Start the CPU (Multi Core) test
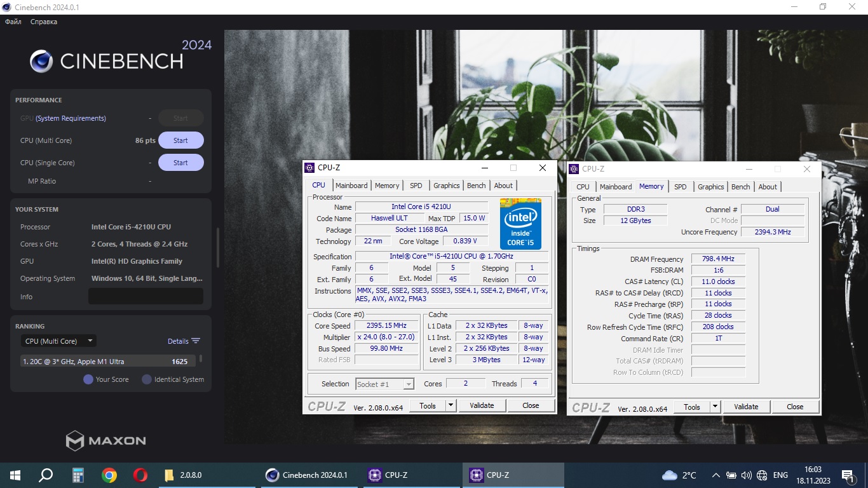The width and height of the screenshot is (868, 488). (x=181, y=140)
